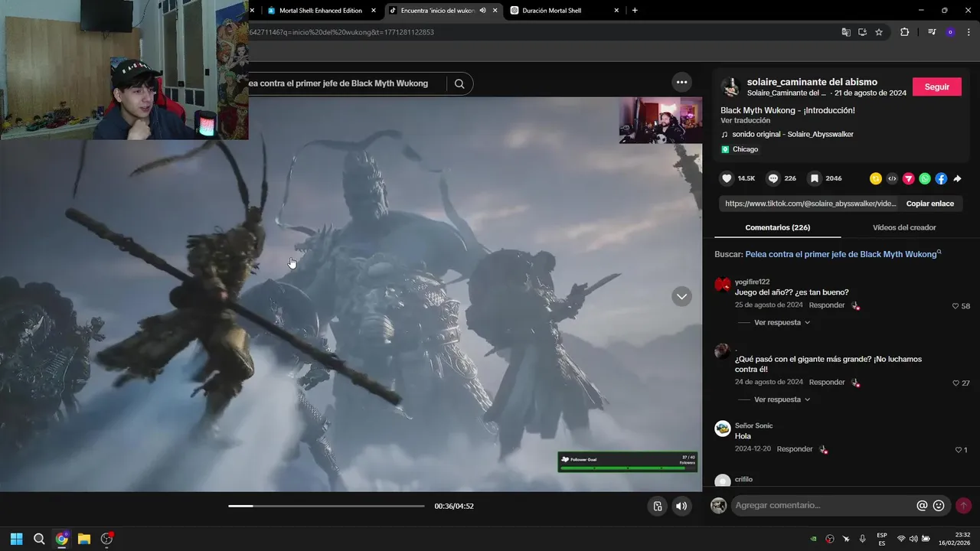The width and height of the screenshot is (980, 551).
Task: Seek along the video progress bar
Action: [x=326, y=506]
